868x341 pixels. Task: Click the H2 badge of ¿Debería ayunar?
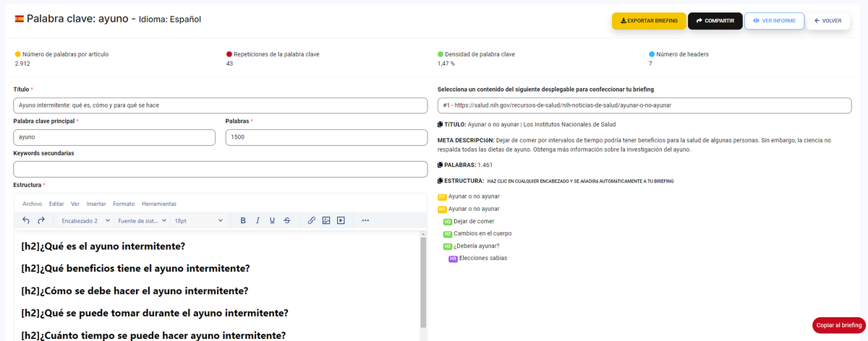tap(448, 246)
